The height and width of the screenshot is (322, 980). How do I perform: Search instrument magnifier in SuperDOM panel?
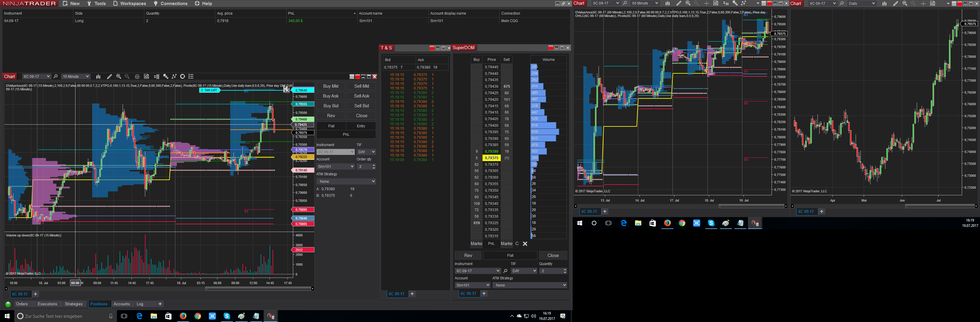pos(505,271)
